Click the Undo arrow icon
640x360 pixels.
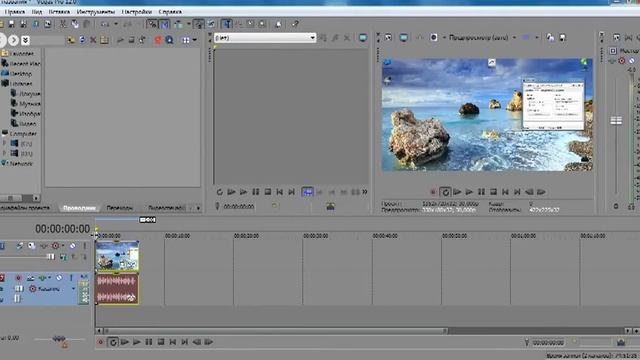104,24
